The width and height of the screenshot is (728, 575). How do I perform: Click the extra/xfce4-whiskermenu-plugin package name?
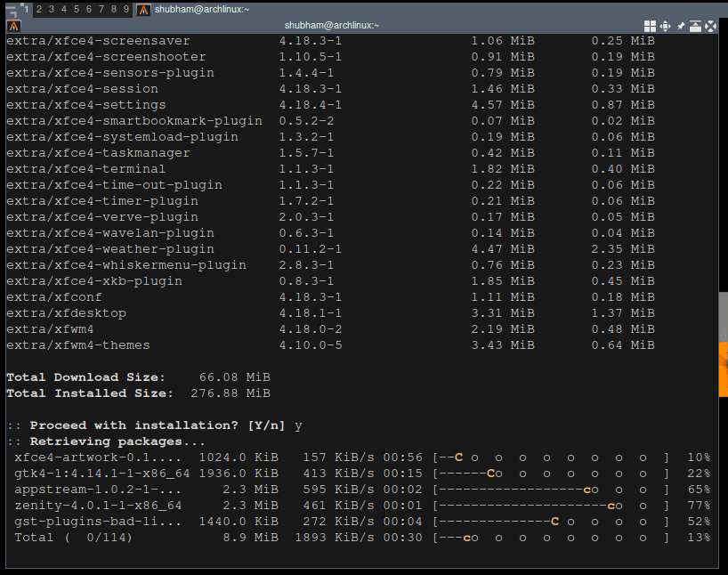tap(126, 265)
